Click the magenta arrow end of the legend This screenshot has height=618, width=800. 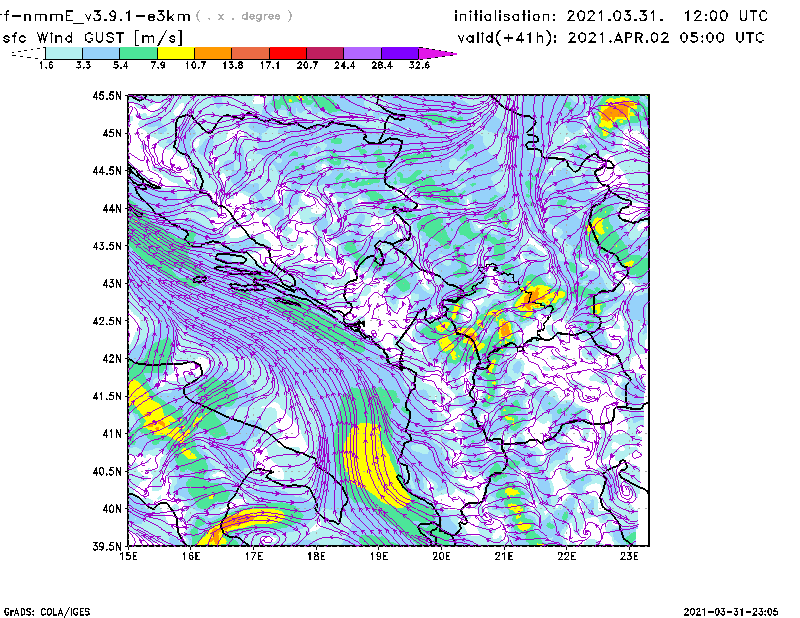pyautogui.click(x=437, y=53)
